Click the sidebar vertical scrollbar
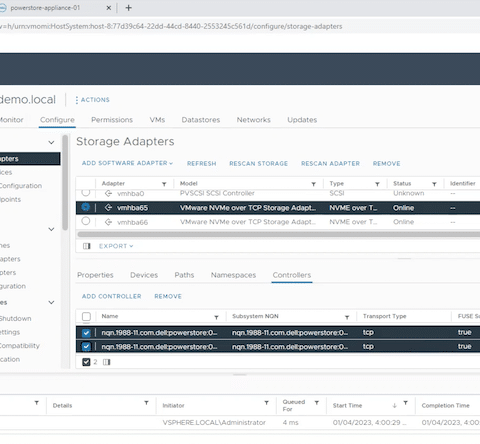 (65, 182)
